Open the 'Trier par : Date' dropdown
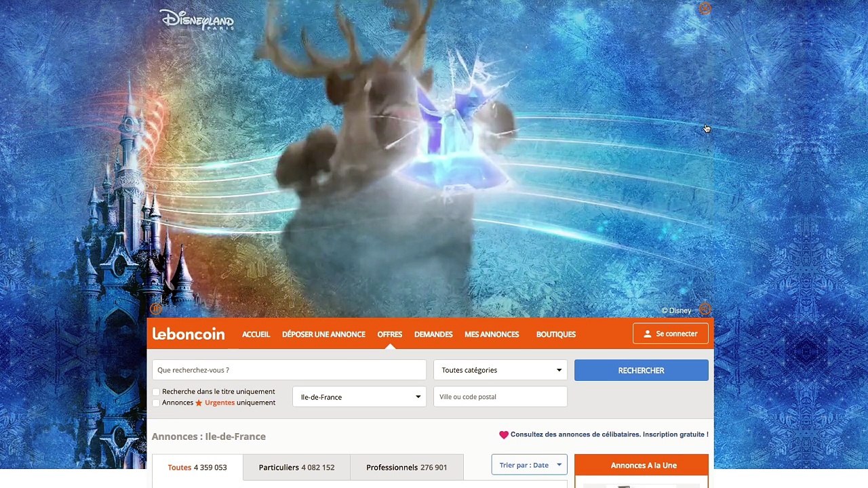 (530, 465)
